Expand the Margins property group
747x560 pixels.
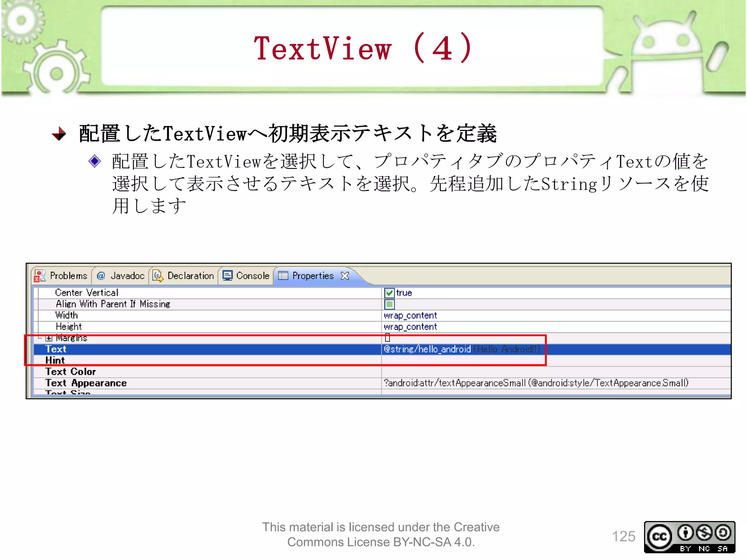[x=49, y=338]
